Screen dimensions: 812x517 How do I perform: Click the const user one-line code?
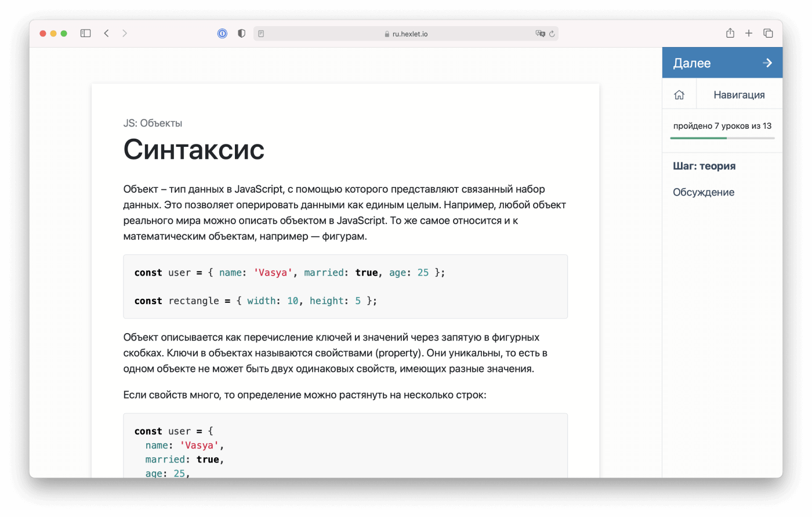click(290, 272)
